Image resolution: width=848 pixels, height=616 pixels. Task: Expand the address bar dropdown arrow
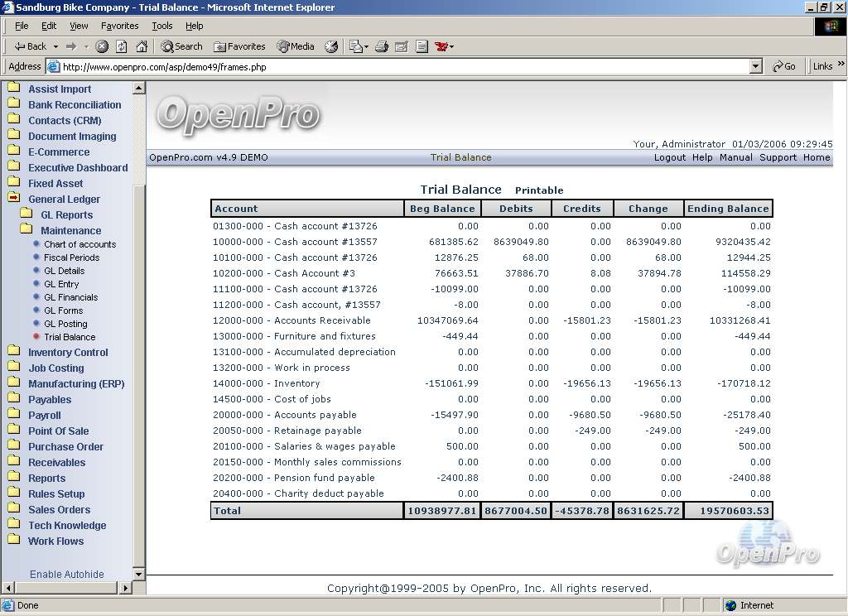pyautogui.click(x=755, y=66)
